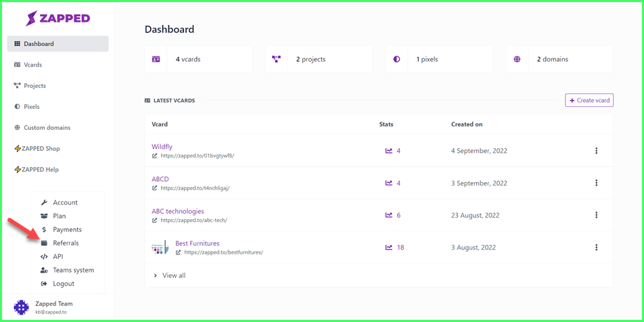Screen dimensions: 644x322
Task: Click the API code icon
Action: coord(45,256)
